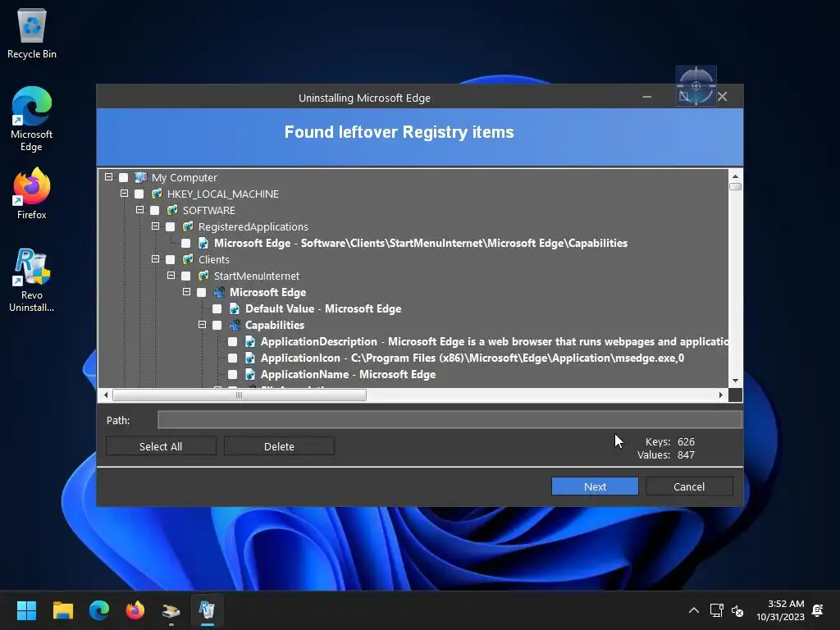Open Microsoft Edge desktop shortcut
This screenshot has height=630, width=840.
pyautogui.click(x=32, y=119)
